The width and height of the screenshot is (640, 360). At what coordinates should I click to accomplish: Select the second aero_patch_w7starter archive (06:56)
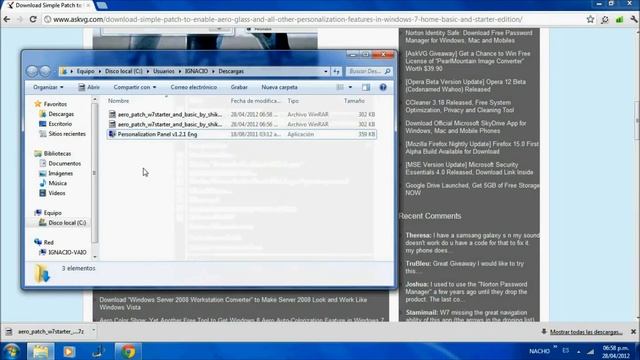242,124
